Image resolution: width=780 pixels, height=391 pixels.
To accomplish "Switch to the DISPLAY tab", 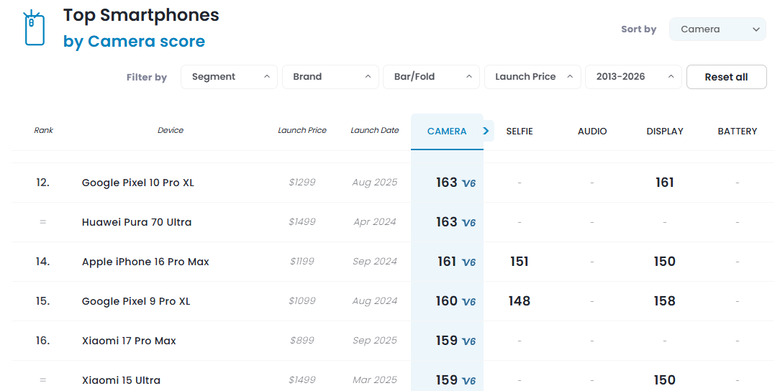I will coord(665,131).
